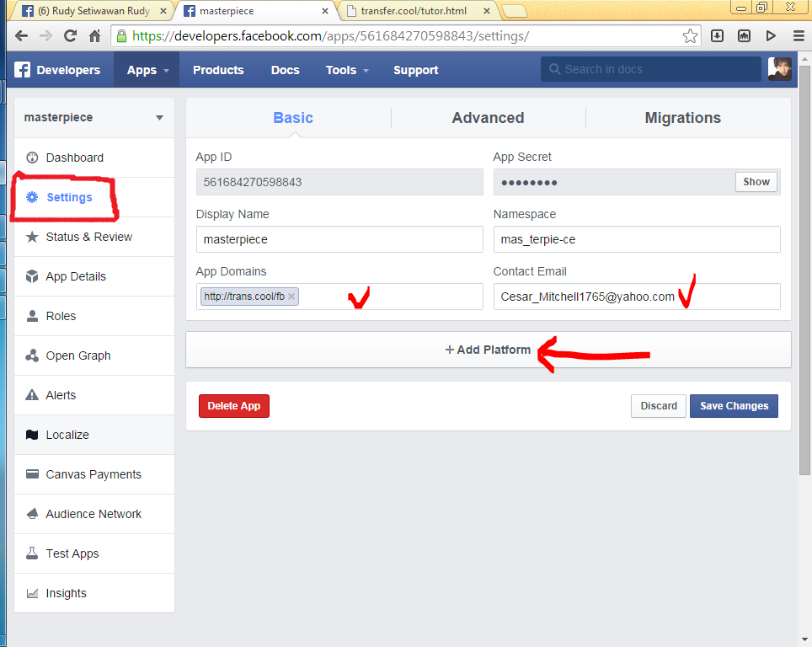Image resolution: width=812 pixels, height=647 pixels.
Task: Click the browser forward arrow
Action: (x=45, y=35)
